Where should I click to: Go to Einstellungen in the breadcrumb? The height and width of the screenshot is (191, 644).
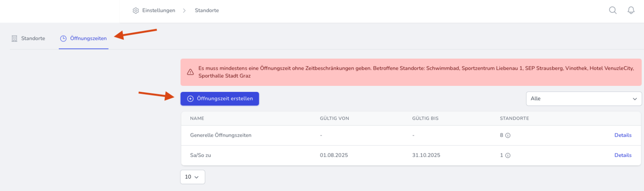pyautogui.click(x=158, y=11)
